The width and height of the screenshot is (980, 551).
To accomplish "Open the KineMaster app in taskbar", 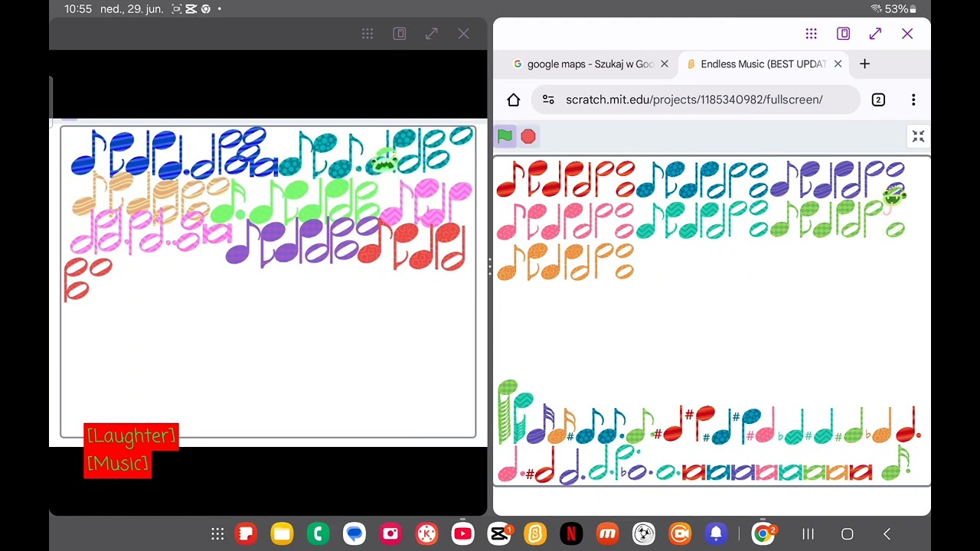I will 426,534.
